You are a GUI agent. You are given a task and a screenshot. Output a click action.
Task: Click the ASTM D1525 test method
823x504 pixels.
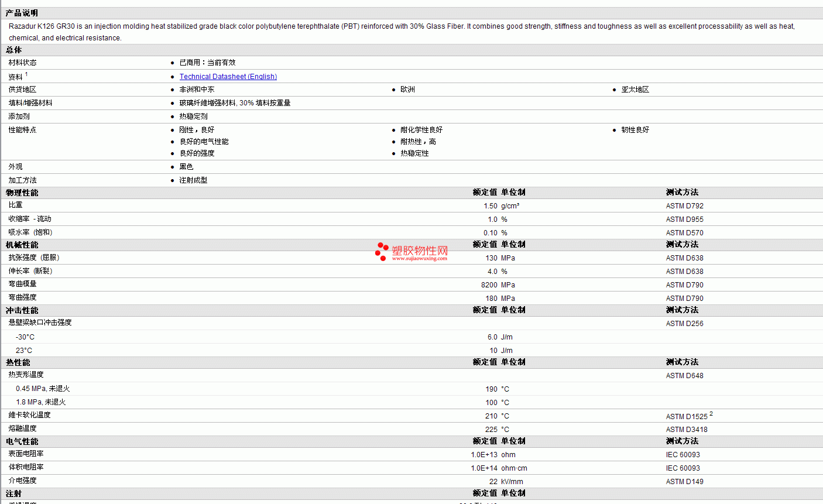[687, 416]
